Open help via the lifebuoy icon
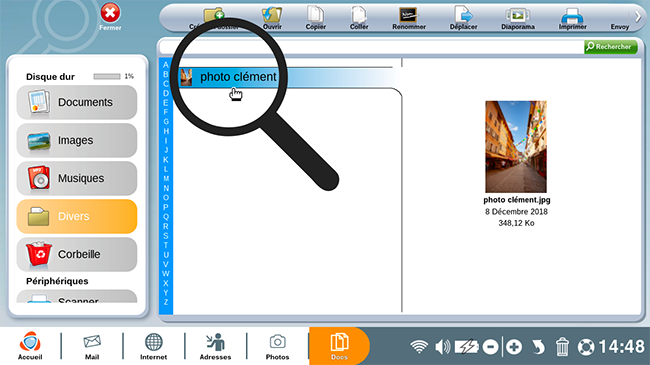The width and height of the screenshot is (650, 365). pyautogui.click(x=586, y=347)
